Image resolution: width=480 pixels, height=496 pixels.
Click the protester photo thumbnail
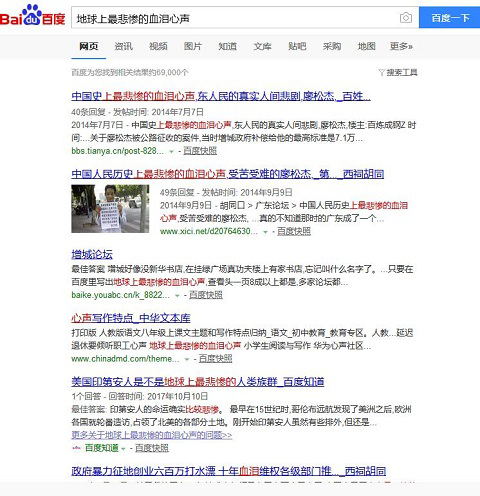click(110, 209)
